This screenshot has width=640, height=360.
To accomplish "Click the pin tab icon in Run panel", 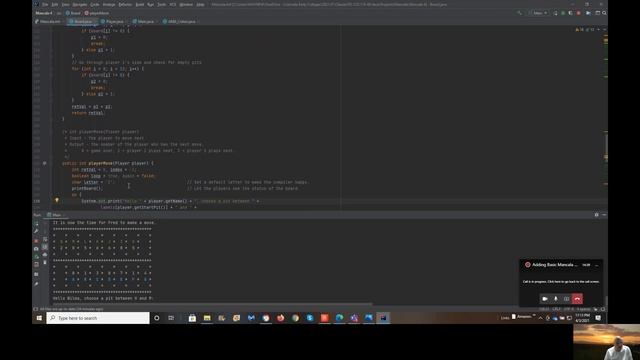I will (36, 284).
